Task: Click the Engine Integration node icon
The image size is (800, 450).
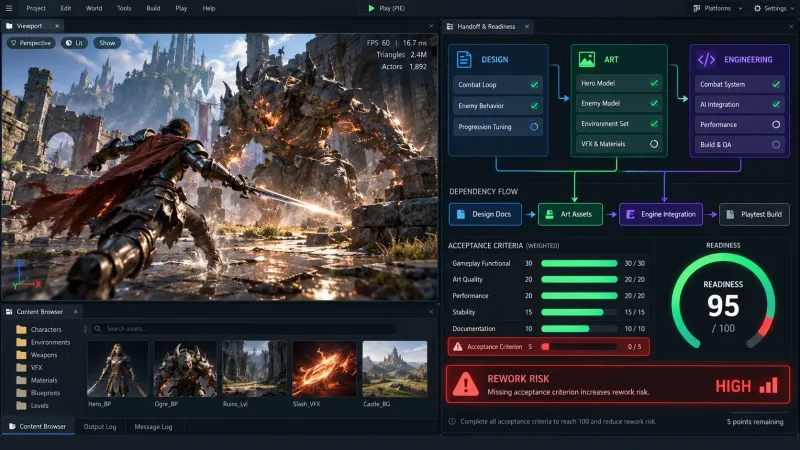Action: pyautogui.click(x=630, y=214)
